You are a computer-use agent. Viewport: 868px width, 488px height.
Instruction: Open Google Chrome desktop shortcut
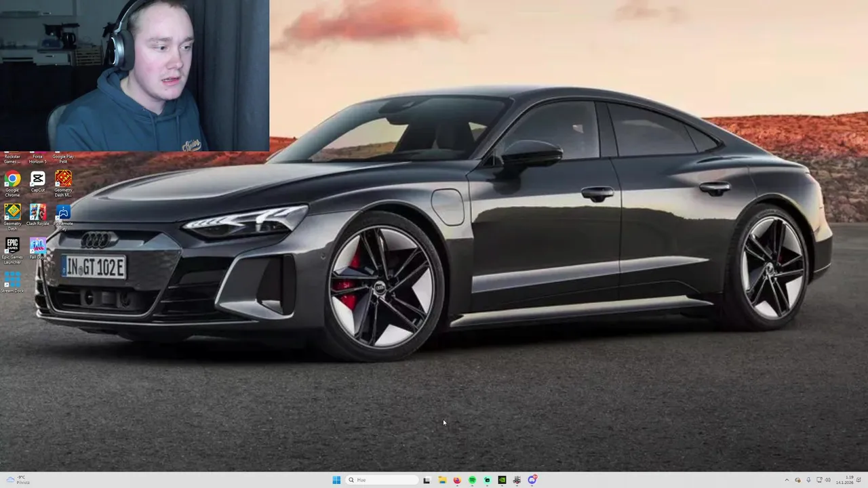click(x=12, y=183)
